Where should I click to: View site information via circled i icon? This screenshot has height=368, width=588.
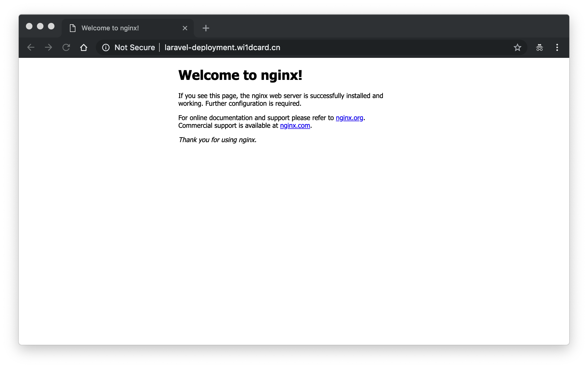pyautogui.click(x=106, y=47)
